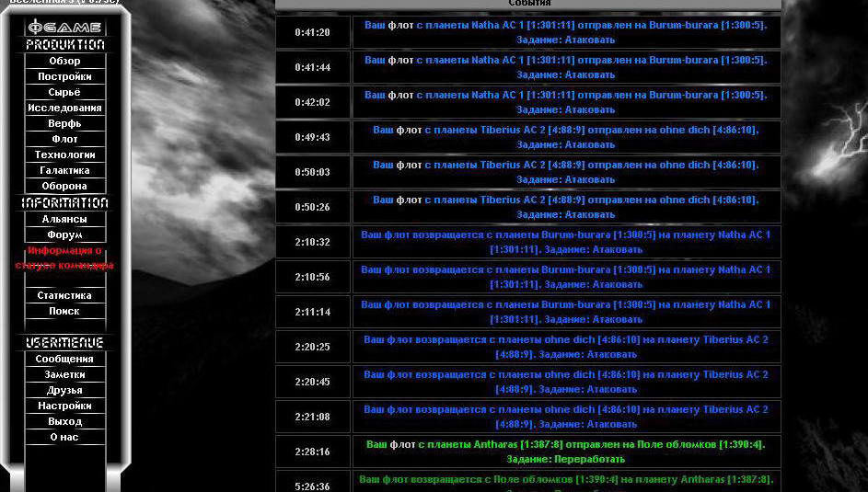Click the returning fleet event at 2:20:45

(566, 382)
